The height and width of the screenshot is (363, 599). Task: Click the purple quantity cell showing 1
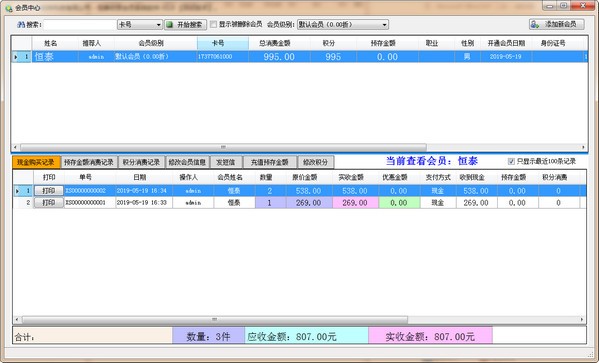point(270,203)
